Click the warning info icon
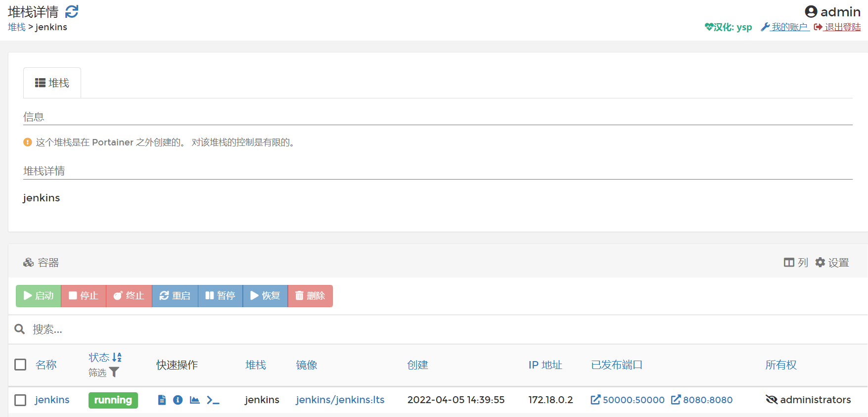Image resolution: width=868 pixels, height=417 pixels. 28,142
